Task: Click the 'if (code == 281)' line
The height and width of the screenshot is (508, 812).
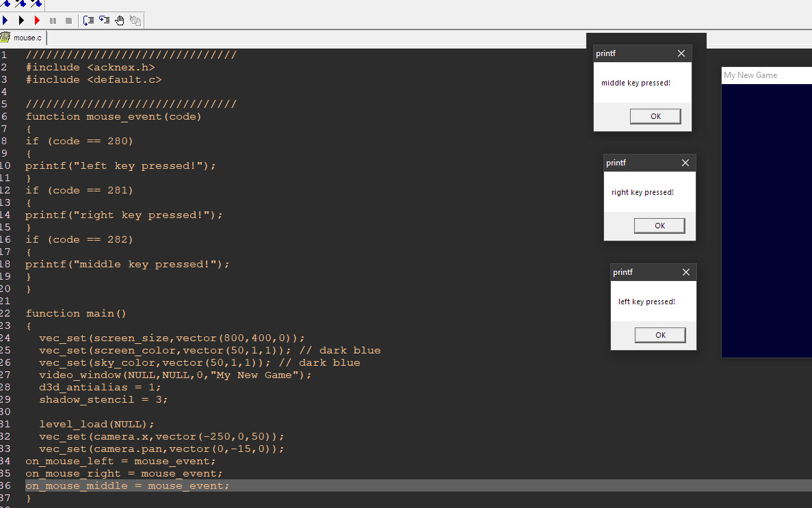Action: pos(79,191)
